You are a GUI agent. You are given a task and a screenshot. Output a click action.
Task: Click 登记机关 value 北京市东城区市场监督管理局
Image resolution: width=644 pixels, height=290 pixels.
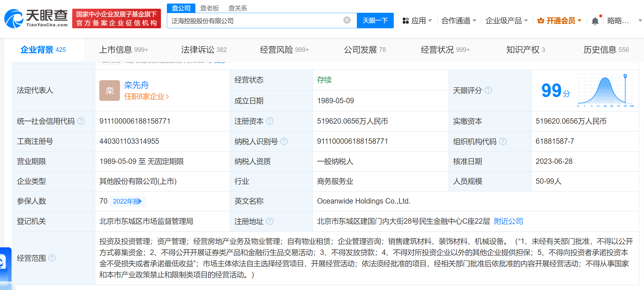tap(146, 221)
